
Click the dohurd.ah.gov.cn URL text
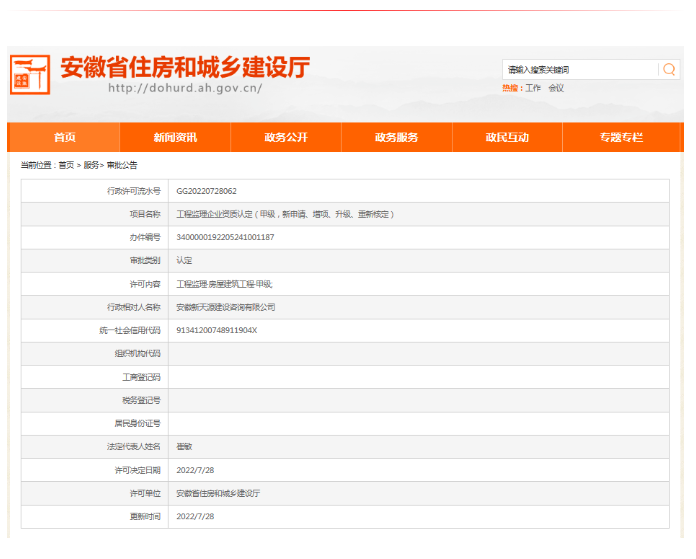pyautogui.click(x=185, y=88)
